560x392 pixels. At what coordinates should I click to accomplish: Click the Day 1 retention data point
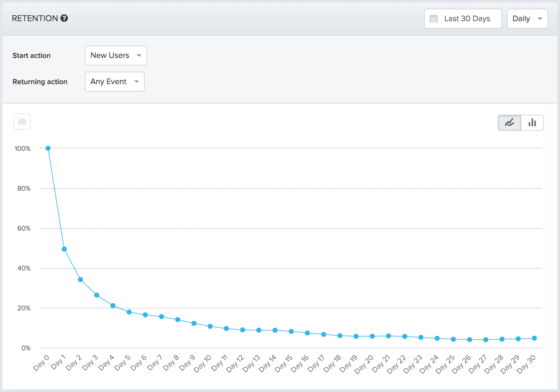(64, 249)
